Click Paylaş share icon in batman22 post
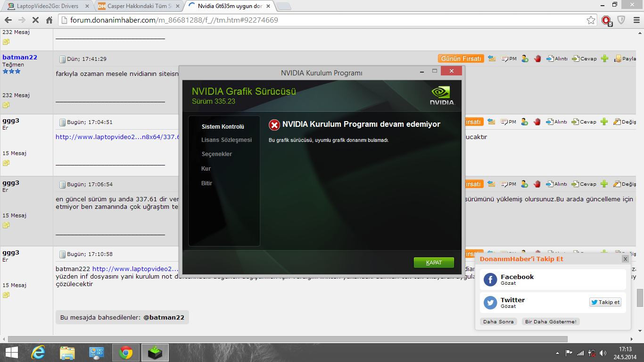 tap(626, 59)
